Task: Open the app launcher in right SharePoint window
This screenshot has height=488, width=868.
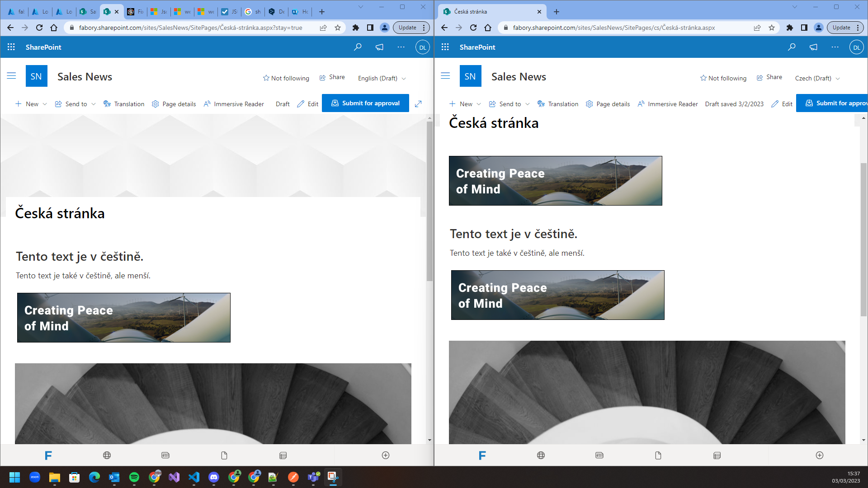Action: pyautogui.click(x=445, y=47)
